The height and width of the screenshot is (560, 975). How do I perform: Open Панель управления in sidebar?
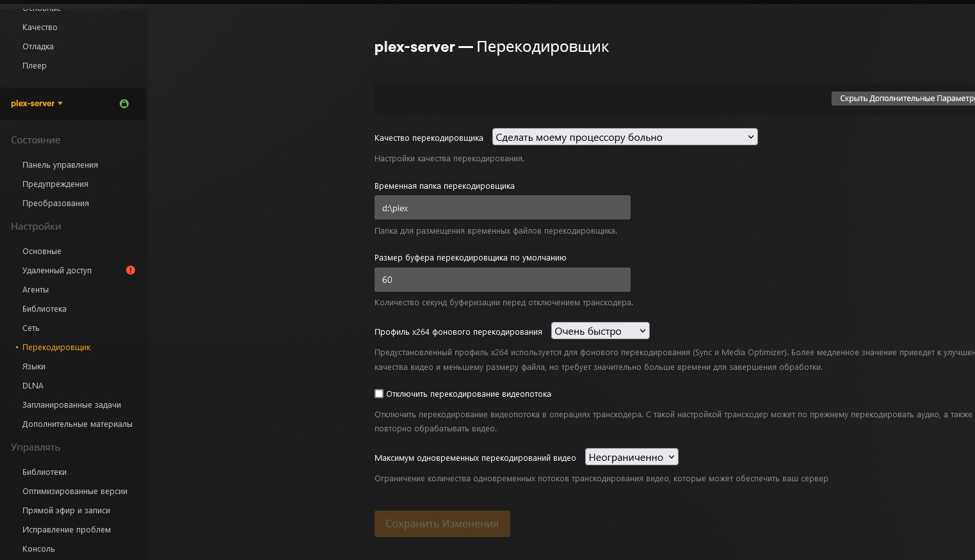coord(60,165)
